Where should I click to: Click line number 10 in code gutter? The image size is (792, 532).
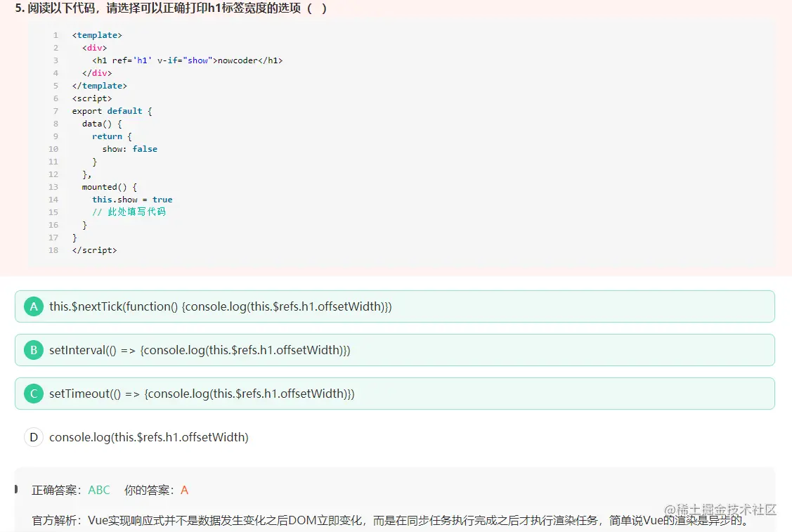point(53,149)
